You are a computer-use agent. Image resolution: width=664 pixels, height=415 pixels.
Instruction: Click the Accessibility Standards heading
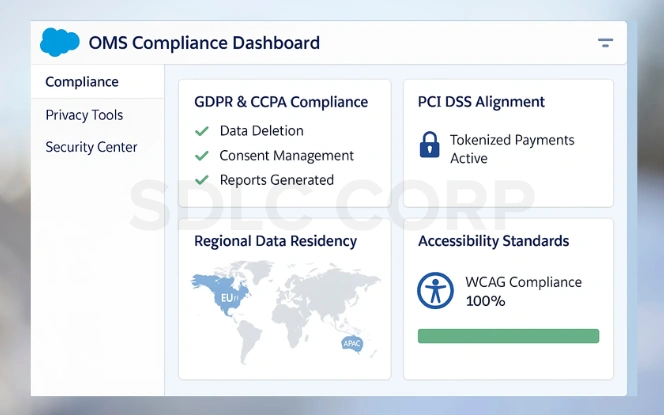[493, 241]
